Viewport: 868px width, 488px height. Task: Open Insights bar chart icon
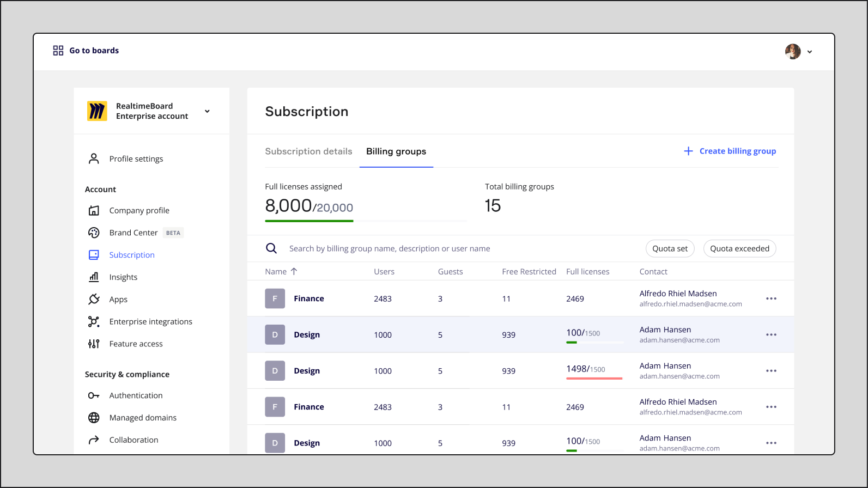94,277
